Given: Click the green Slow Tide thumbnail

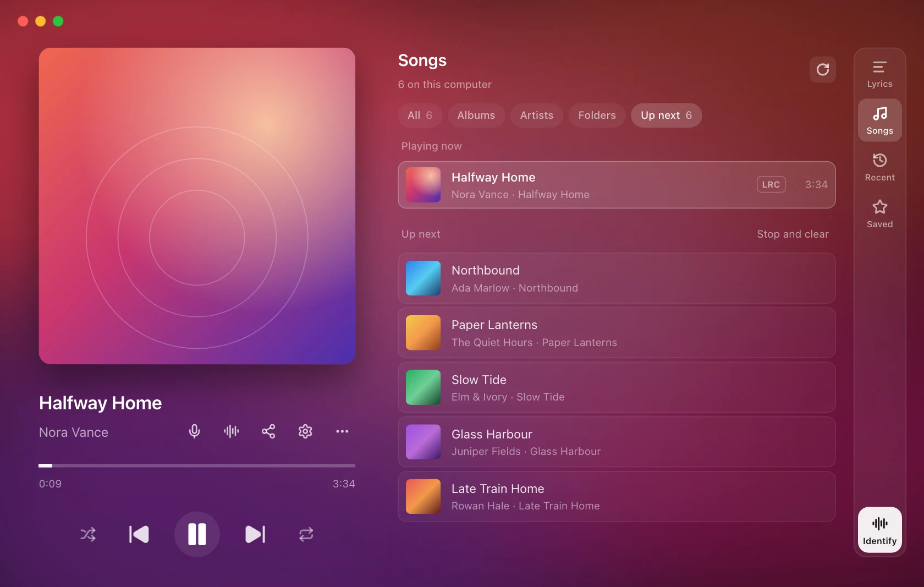Looking at the screenshot, I should pyautogui.click(x=423, y=387).
